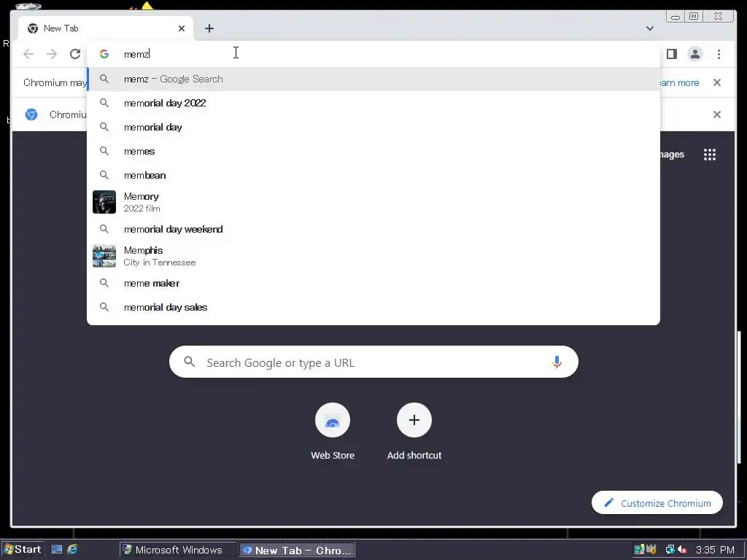This screenshot has width=747, height=560.
Task: Pick the 'memes' suggestion
Action: tap(373, 151)
